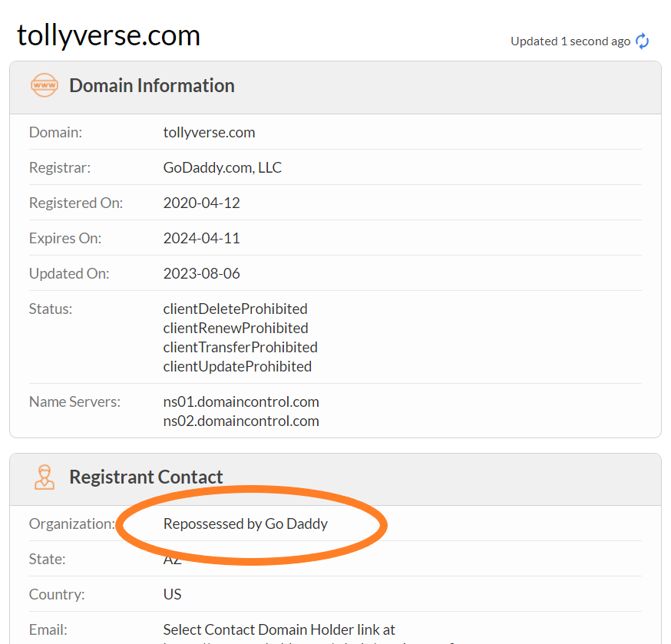Click the Domain: field label
671x644 pixels.
55,133
